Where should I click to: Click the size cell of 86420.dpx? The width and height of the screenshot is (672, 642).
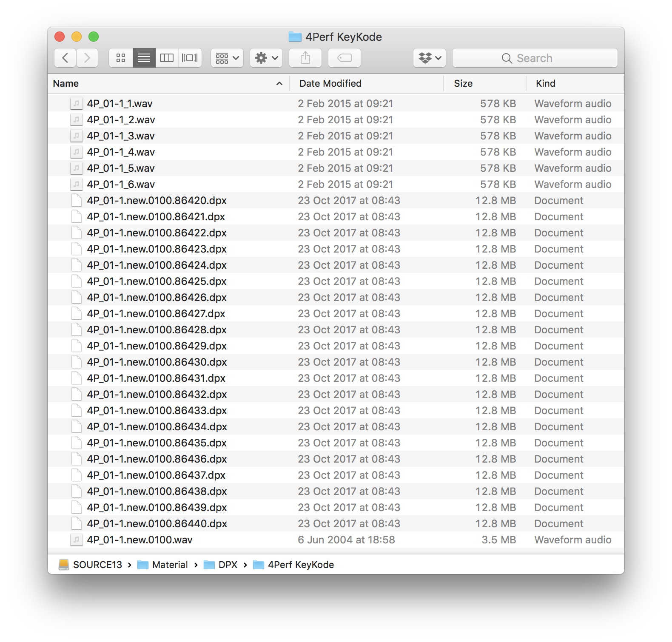[495, 200]
